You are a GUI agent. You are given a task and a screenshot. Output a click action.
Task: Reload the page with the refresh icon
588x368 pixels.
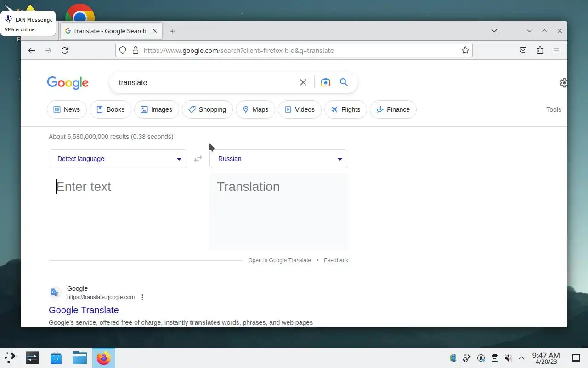tap(65, 51)
